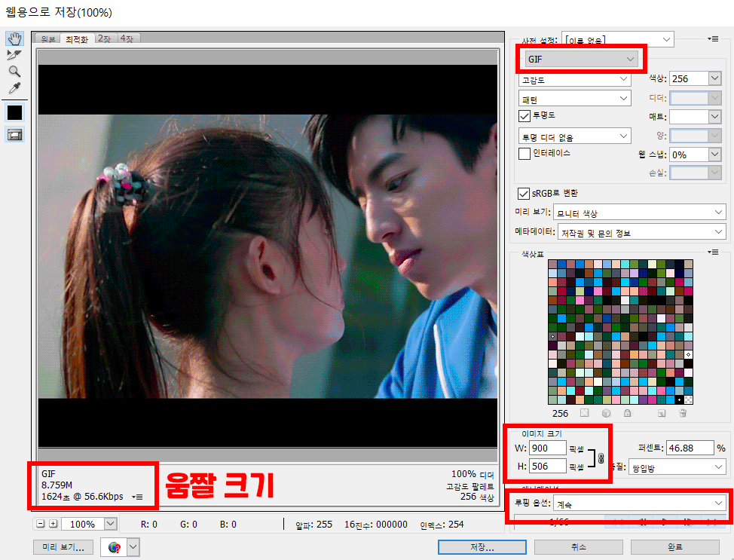
Task: Toggle the 투명도 checkbox
Action: [525, 115]
